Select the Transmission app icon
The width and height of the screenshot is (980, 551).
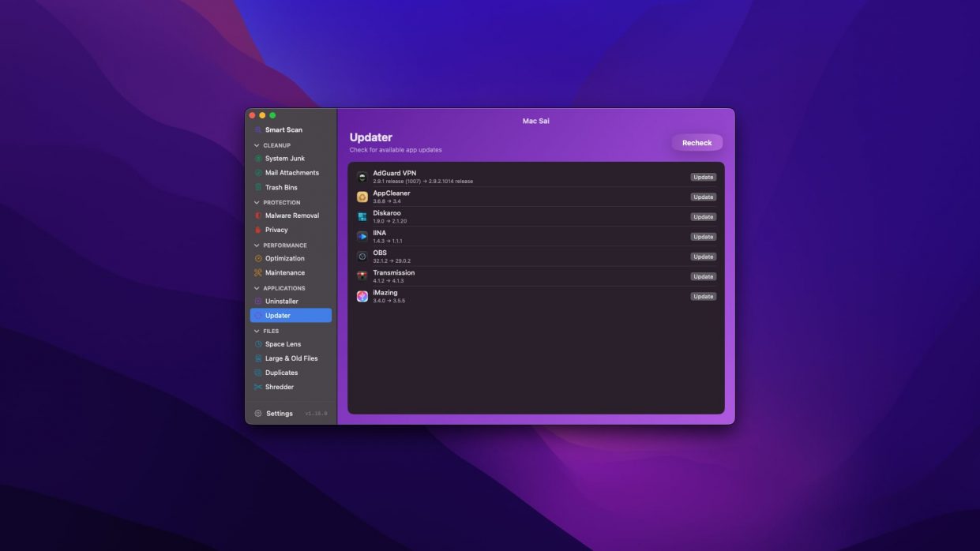click(362, 276)
